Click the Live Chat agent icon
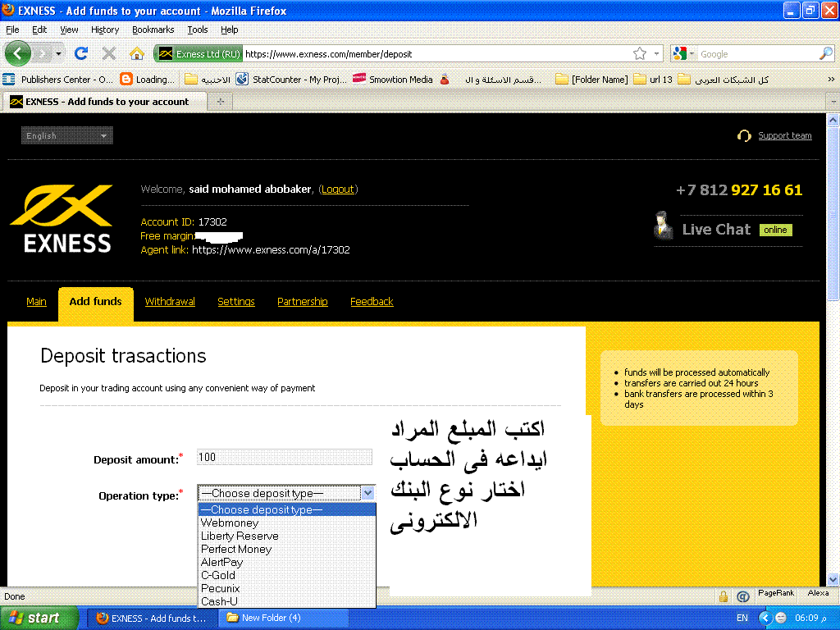 (x=663, y=225)
